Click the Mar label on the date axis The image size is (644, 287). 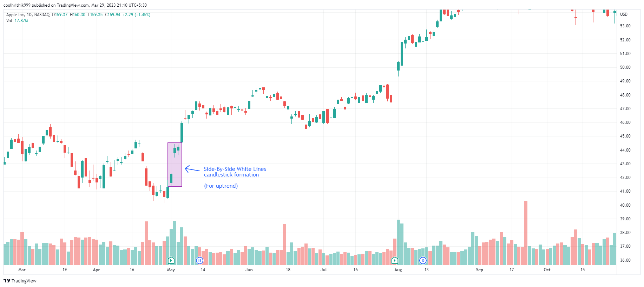pos(22,270)
